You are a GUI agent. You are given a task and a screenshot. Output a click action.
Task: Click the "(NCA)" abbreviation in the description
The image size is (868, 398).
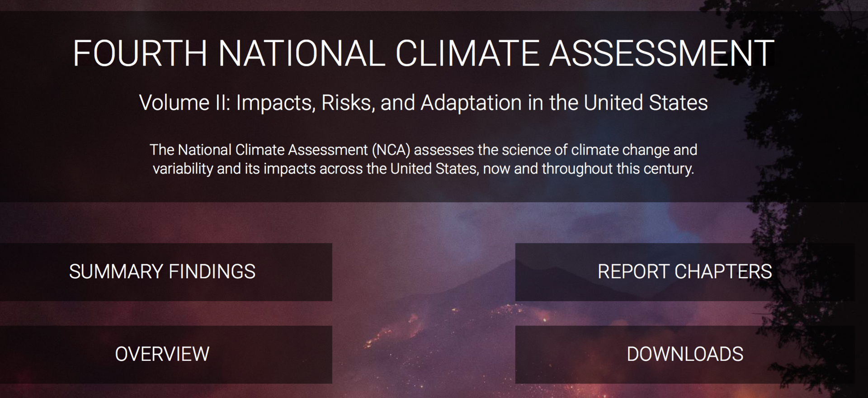point(391,150)
